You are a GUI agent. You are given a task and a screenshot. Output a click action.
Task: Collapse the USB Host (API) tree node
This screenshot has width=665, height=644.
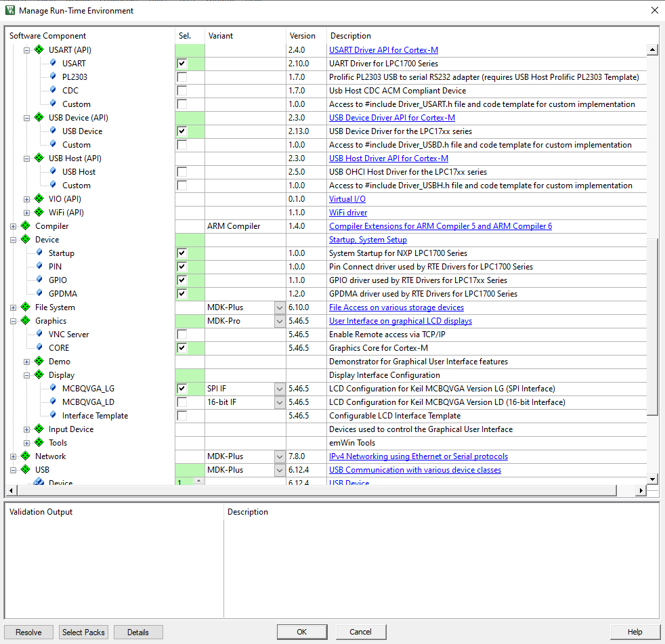click(26, 158)
